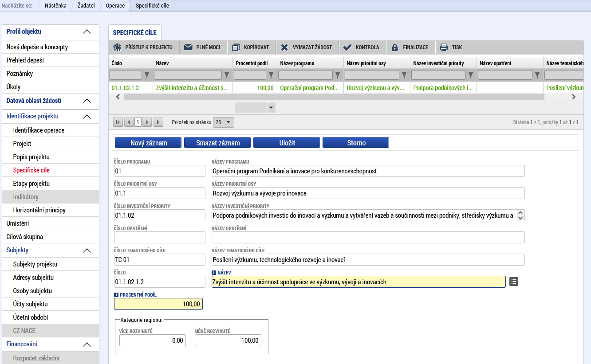Open Žadatel breadcrumb

click(x=86, y=6)
